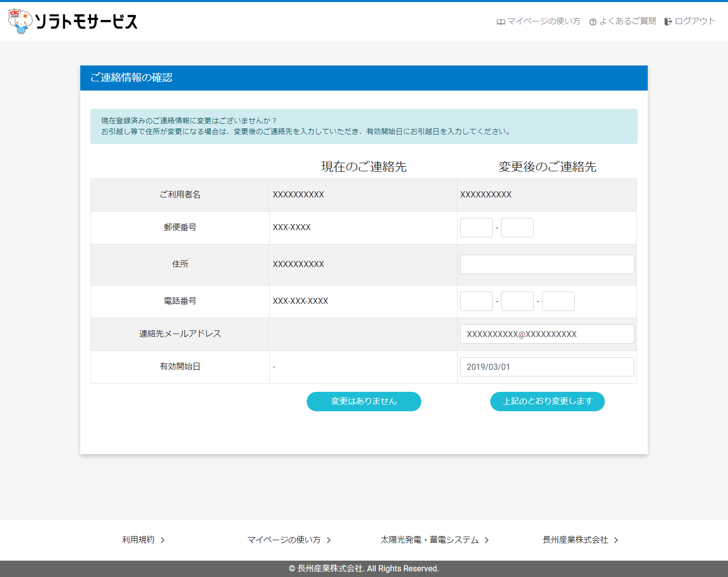Focus the middle 電話番号 input box
Viewport: 728px width, 577px height.
517,301
